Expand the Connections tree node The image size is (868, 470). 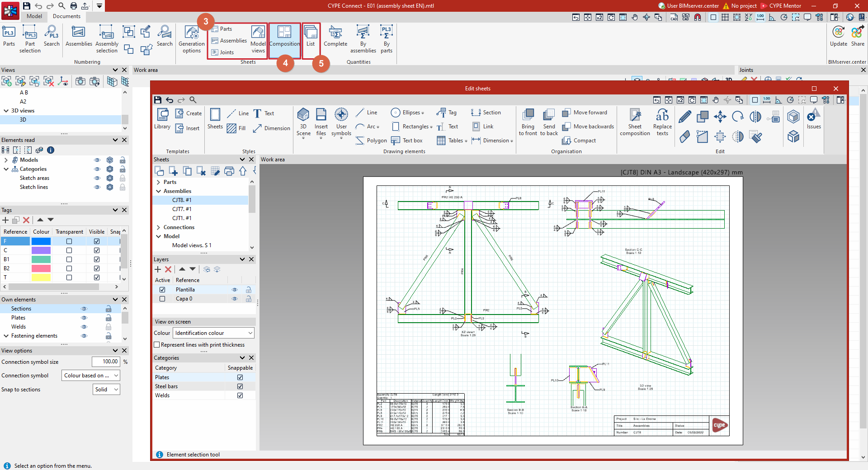(x=159, y=227)
